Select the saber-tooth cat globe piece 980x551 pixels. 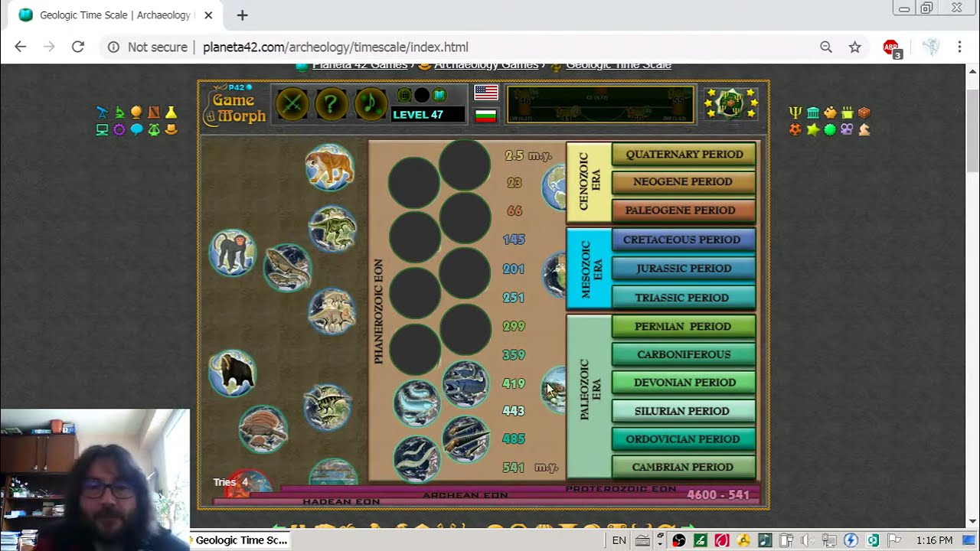point(329,167)
